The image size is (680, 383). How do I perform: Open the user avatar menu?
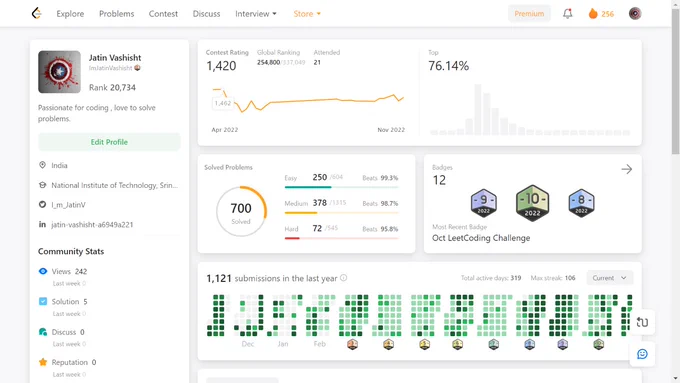[635, 13]
